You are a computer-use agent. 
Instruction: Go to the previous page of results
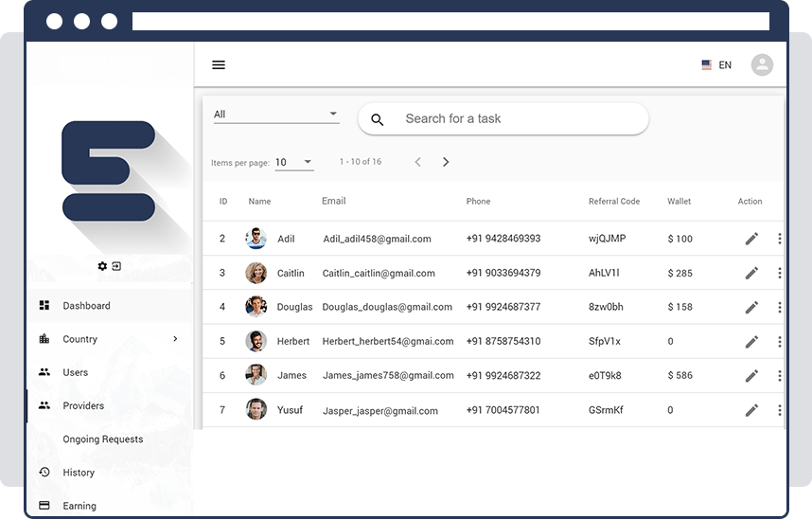417,162
